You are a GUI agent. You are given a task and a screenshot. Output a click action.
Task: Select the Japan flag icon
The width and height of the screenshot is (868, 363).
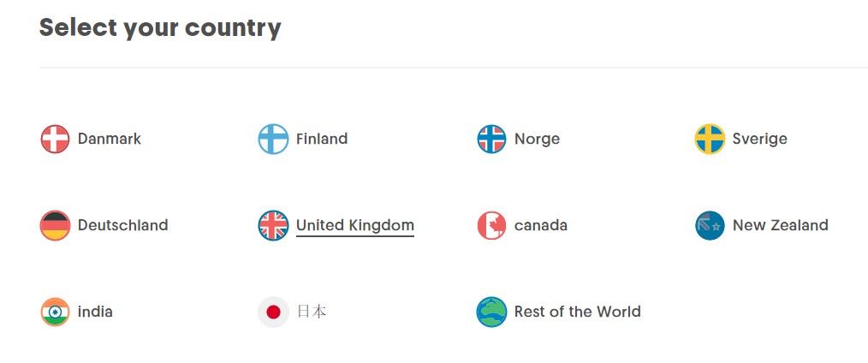click(x=273, y=312)
